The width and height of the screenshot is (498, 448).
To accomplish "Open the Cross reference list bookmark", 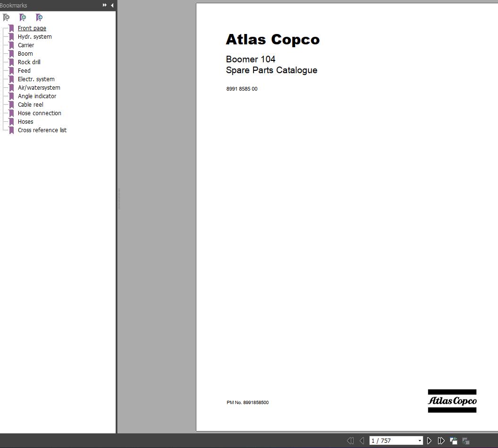I will coord(42,130).
